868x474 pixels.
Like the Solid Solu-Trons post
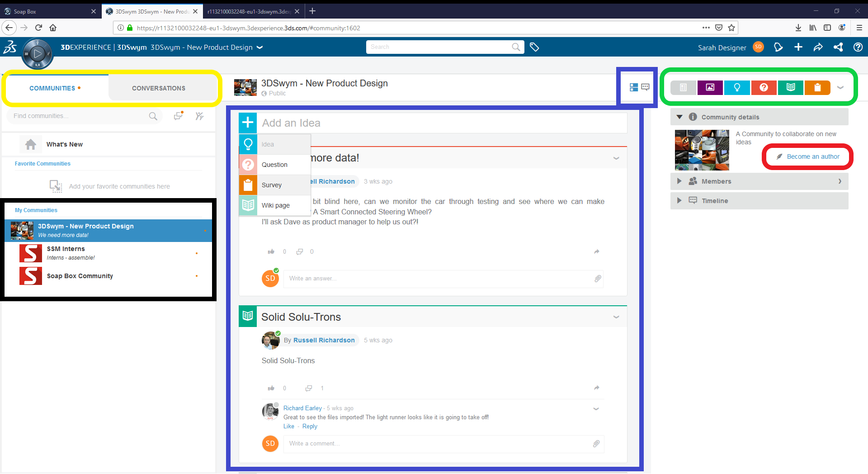point(271,388)
